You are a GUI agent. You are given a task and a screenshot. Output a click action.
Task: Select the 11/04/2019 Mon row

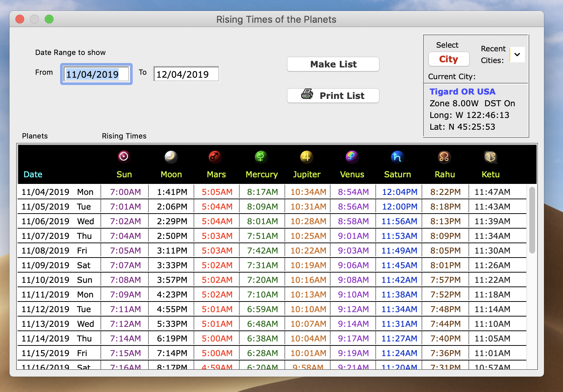point(57,192)
